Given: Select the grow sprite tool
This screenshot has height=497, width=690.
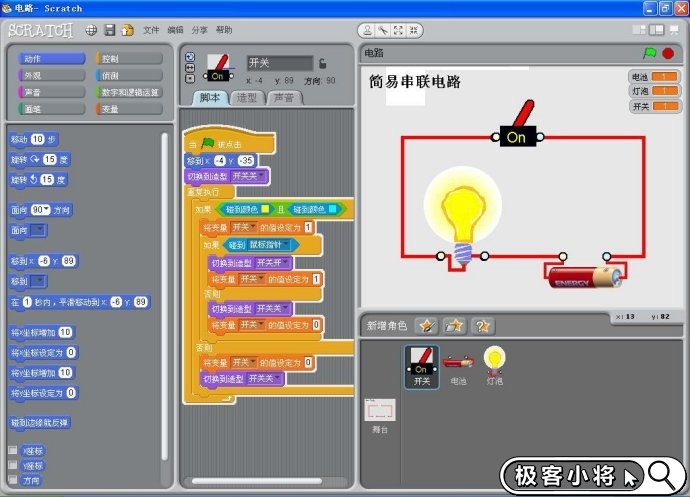Looking at the screenshot, I should (398, 30).
